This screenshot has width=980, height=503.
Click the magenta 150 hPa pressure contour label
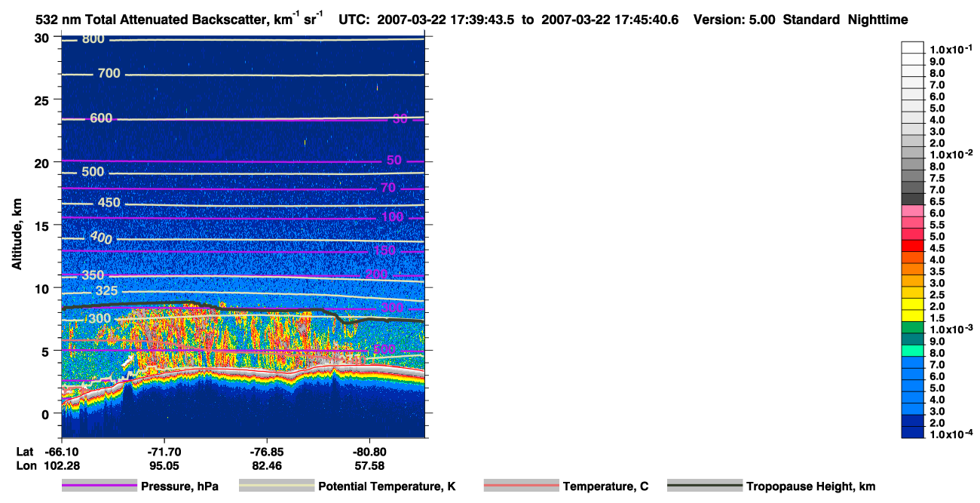(x=384, y=250)
